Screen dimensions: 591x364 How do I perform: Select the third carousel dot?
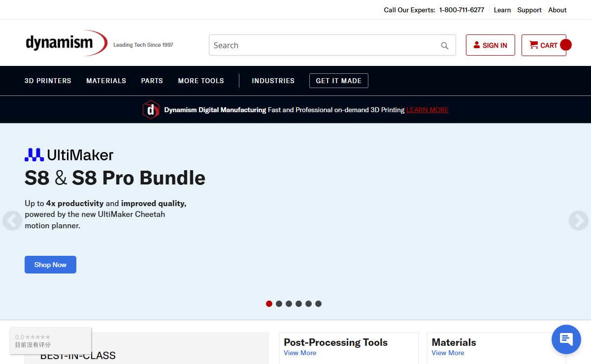click(289, 303)
